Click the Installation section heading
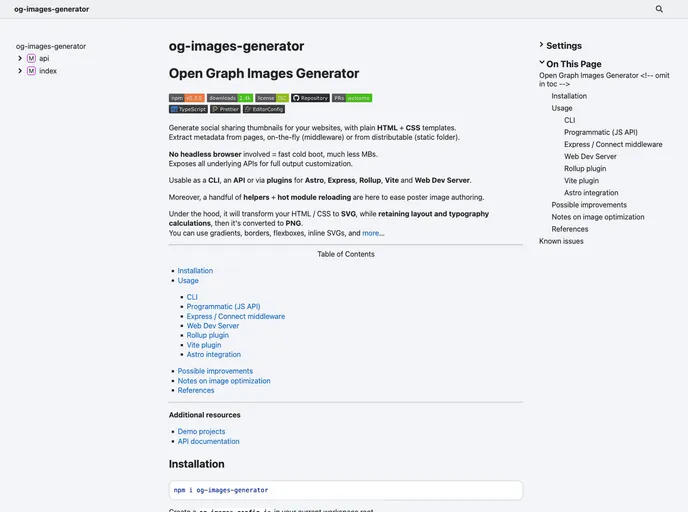The image size is (688, 512). click(197, 464)
